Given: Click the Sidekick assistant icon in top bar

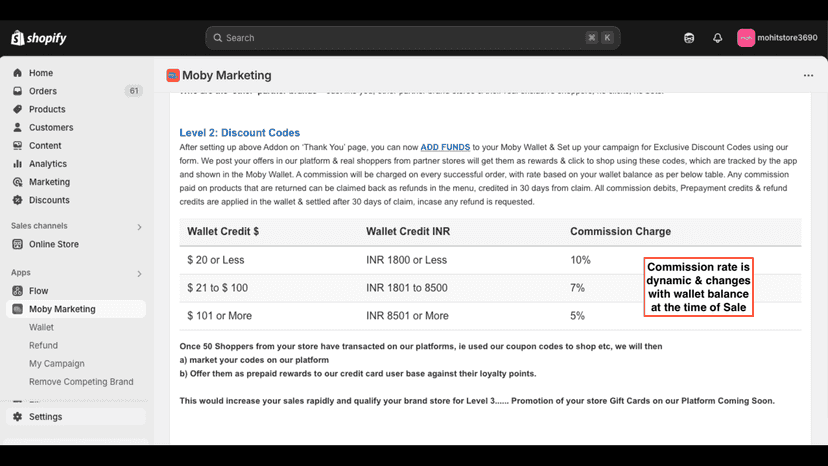Looking at the screenshot, I should click(x=689, y=38).
